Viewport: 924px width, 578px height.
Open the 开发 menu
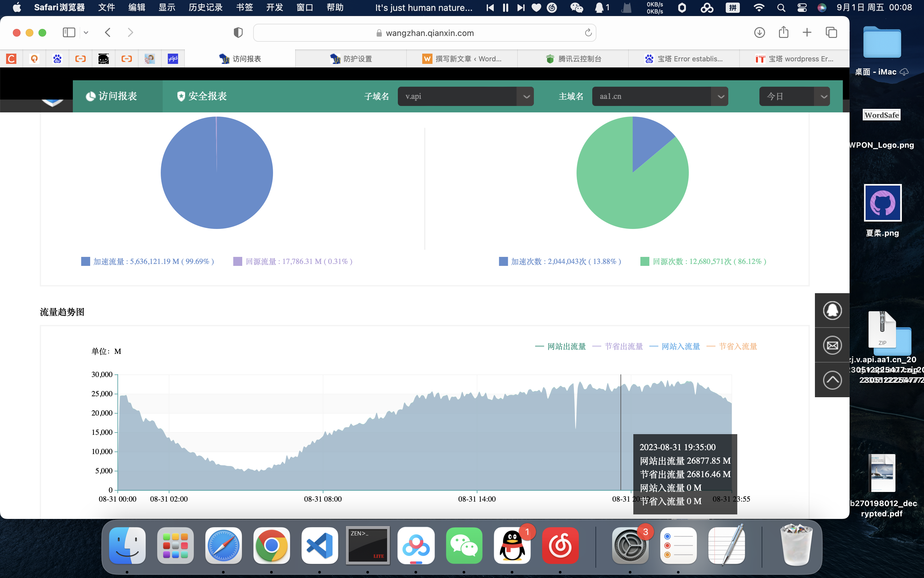click(275, 8)
